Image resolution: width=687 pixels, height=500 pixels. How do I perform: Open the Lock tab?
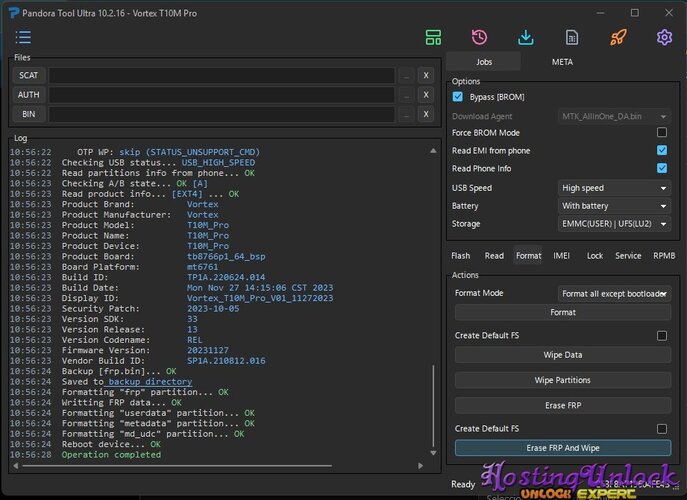(x=595, y=255)
